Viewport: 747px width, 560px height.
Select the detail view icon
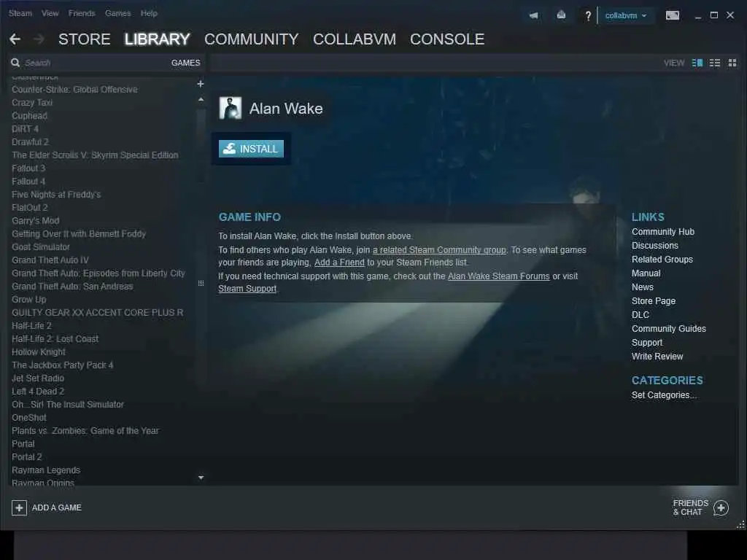click(x=697, y=63)
